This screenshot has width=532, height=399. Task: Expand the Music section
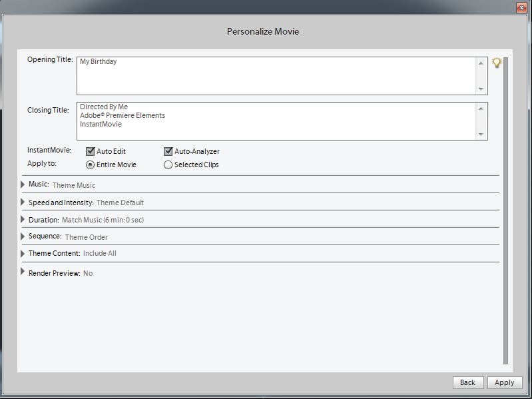pyautogui.click(x=23, y=185)
